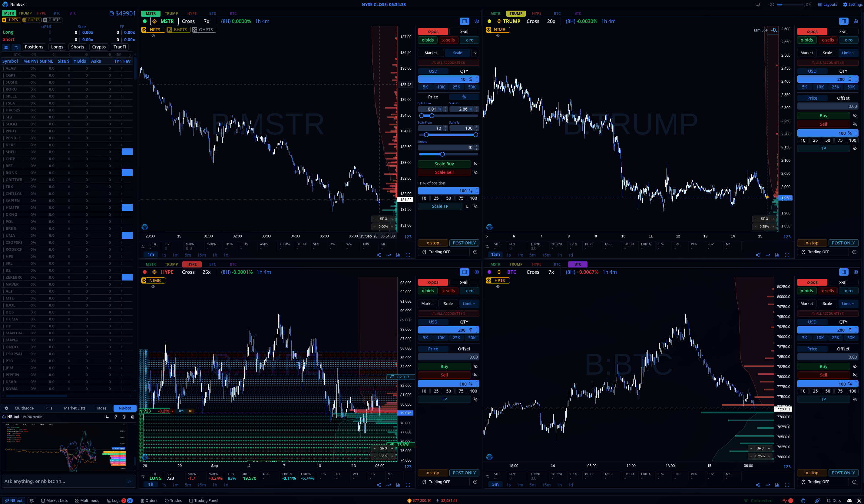Expand MSTR ALL ACCOUNTS (3) selector

point(449,63)
